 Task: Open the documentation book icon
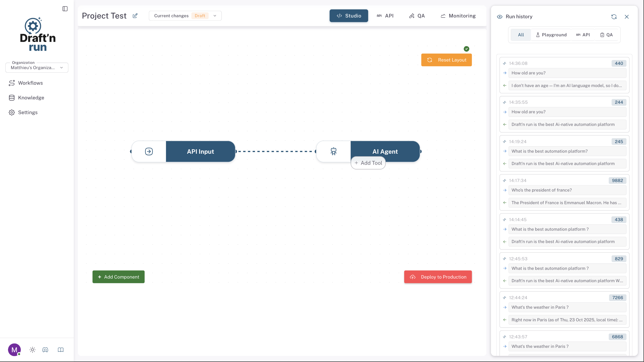pyautogui.click(x=61, y=350)
